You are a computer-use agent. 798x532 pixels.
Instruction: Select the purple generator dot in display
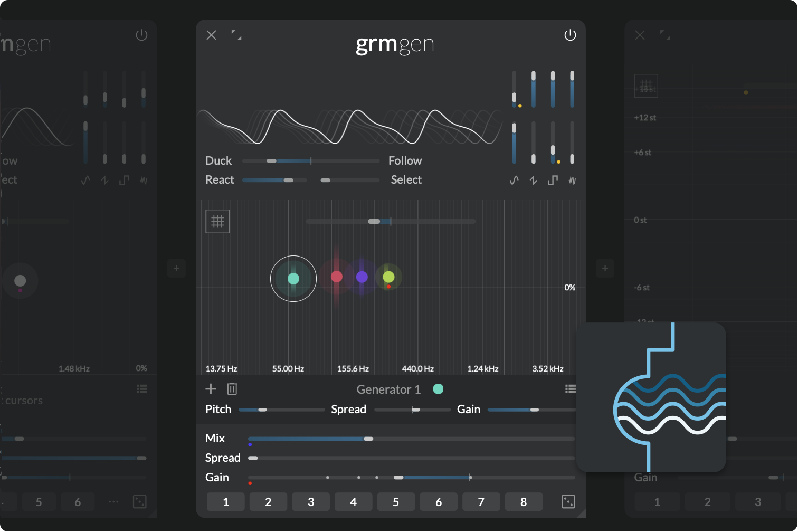[362, 277]
